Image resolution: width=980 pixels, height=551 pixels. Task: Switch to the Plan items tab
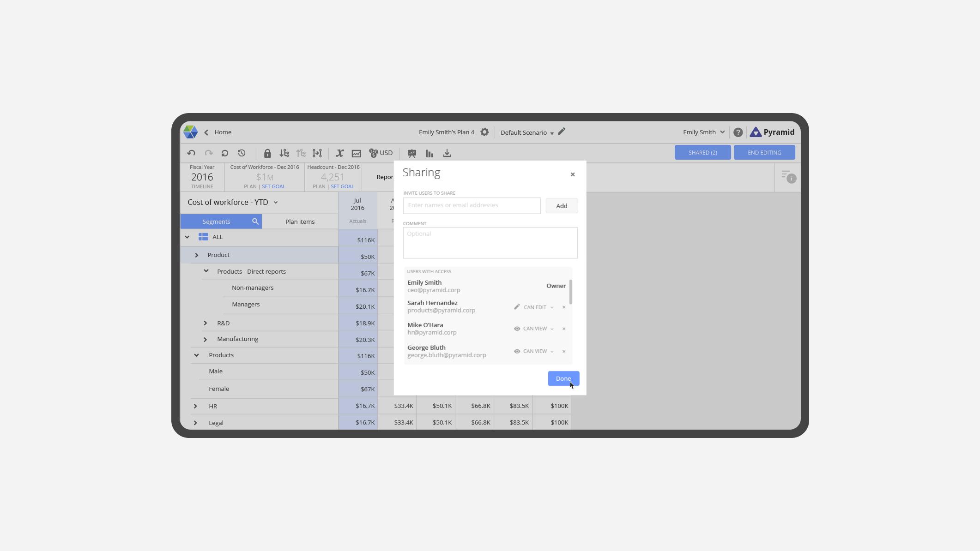(300, 222)
